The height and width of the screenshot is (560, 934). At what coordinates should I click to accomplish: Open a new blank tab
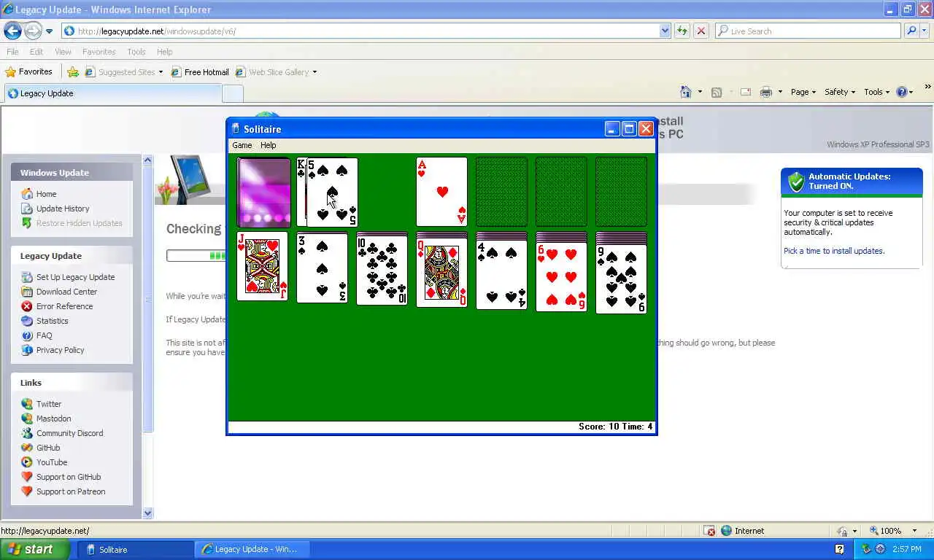pos(232,93)
